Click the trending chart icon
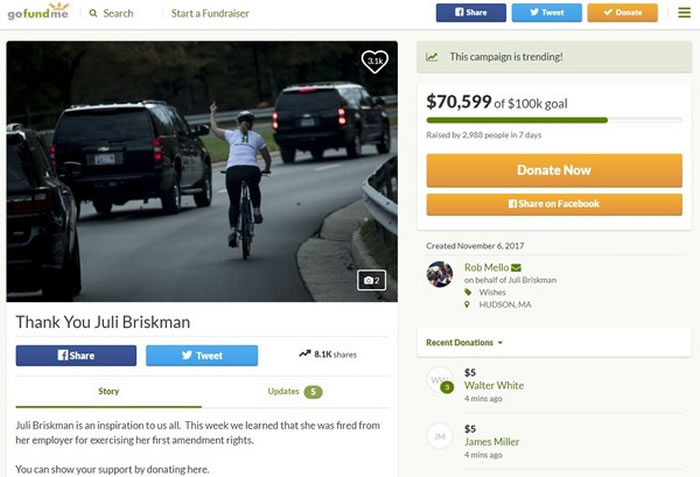The width and height of the screenshot is (700, 477). [x=432, y=57]
